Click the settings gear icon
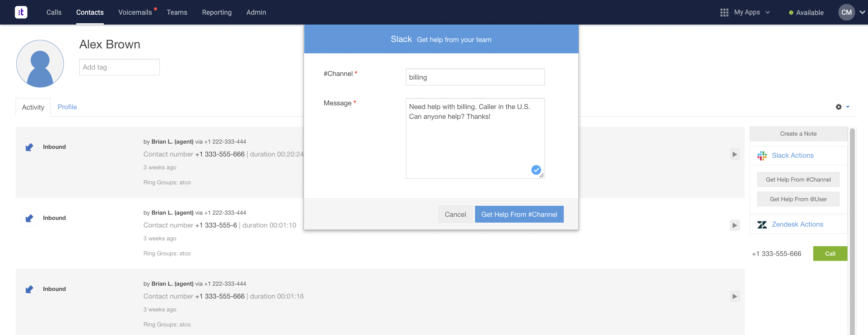The height and width of the screenshot is (335, 868). [x=838, y=107]
